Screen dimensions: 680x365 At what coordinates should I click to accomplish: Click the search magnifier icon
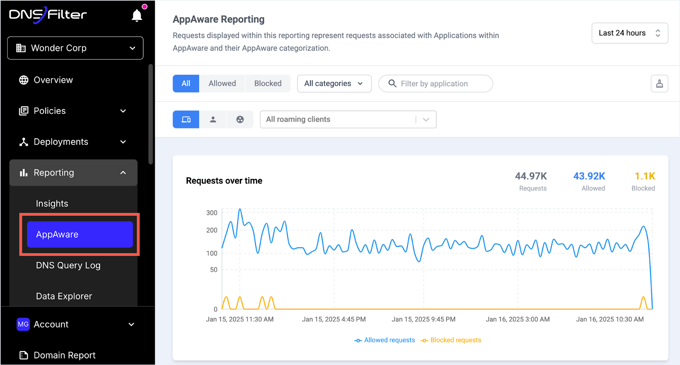392,83
